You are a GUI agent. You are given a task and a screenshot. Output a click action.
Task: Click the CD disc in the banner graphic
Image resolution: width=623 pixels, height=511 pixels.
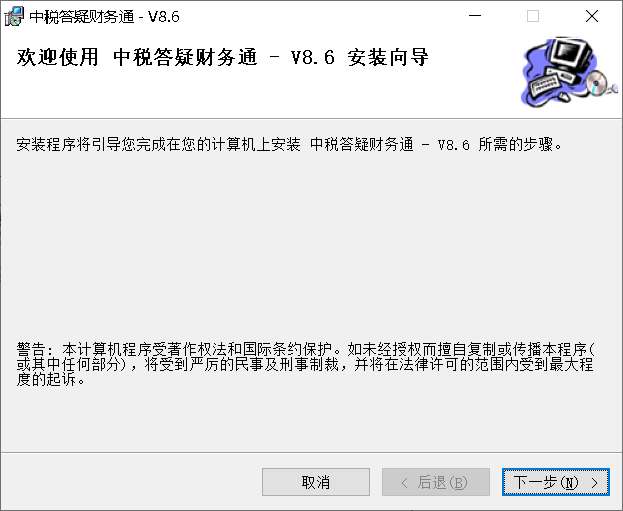tap(596, 82)
